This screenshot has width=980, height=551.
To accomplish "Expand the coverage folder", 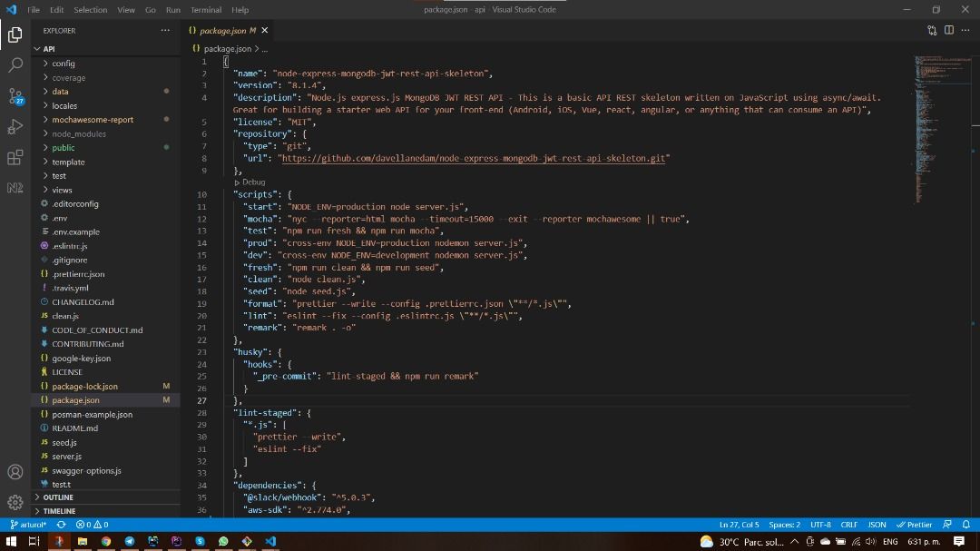I will (106, 77).
